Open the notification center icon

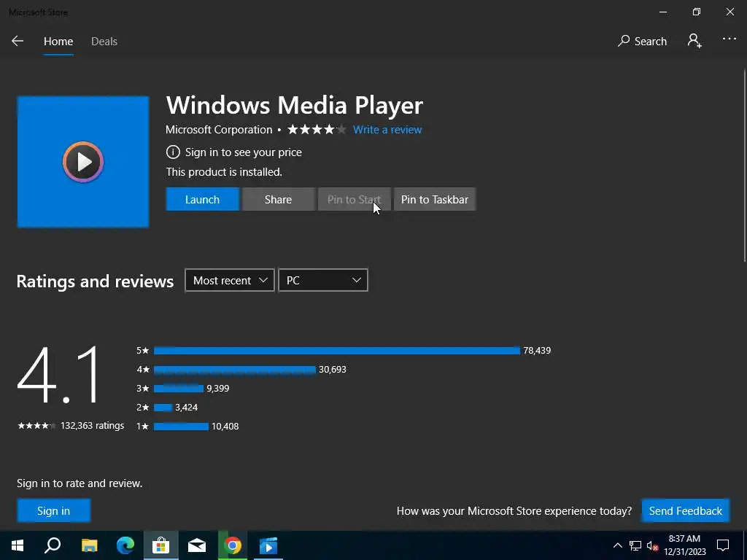tap(723, 545)
